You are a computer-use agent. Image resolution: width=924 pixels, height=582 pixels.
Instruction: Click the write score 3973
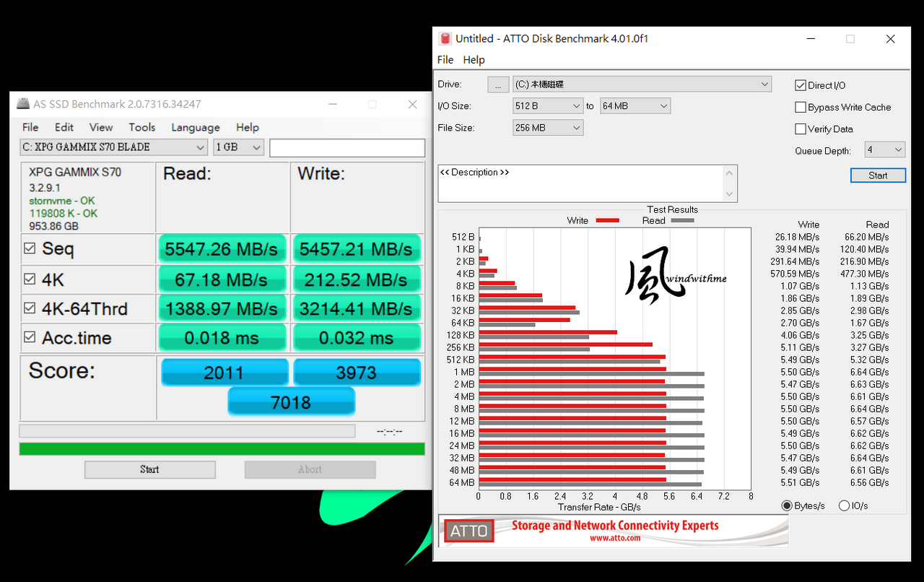coord(357,373)
